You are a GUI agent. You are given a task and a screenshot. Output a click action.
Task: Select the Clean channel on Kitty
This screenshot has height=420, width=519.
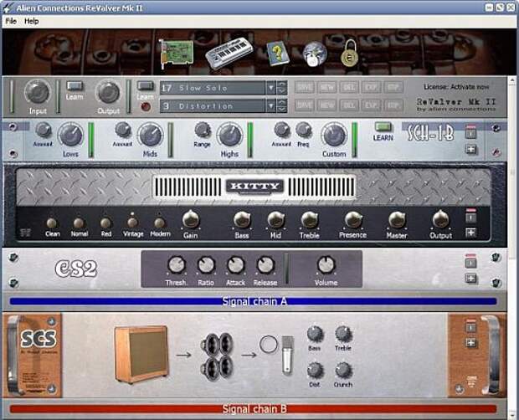coord(52,223)
